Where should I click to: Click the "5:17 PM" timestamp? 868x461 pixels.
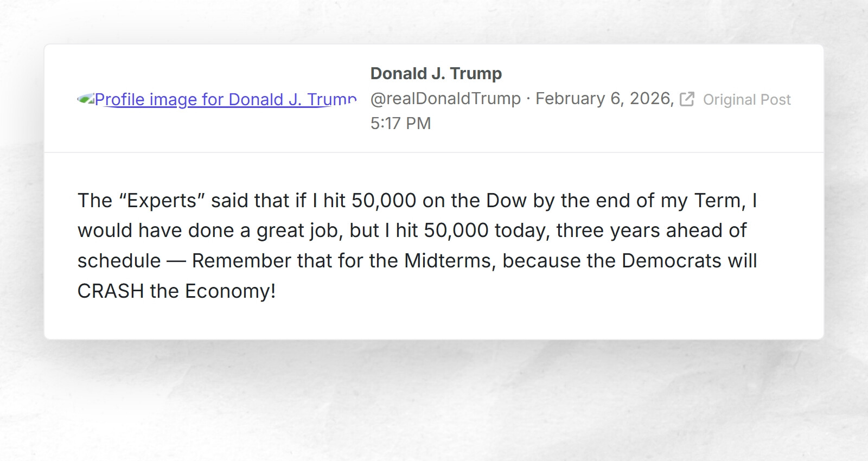click(400, 124)
